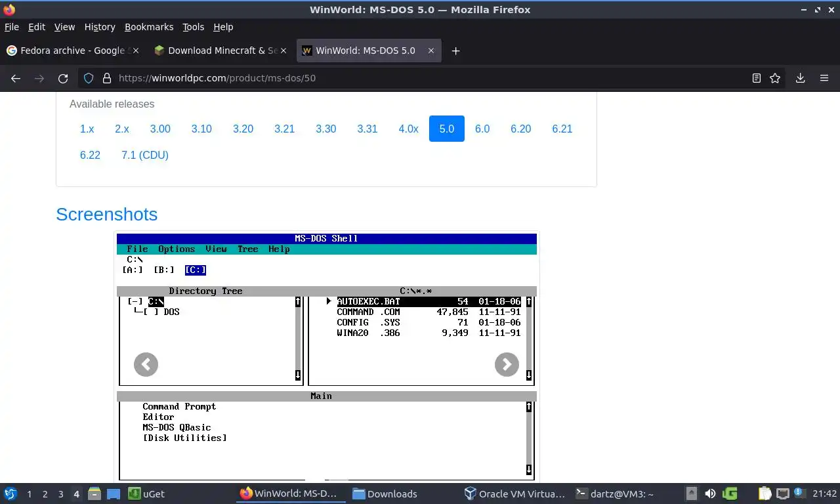The height and width of the screenshot is (504, 840).
Task: Select release 3.21
Action: pos(284,129)
